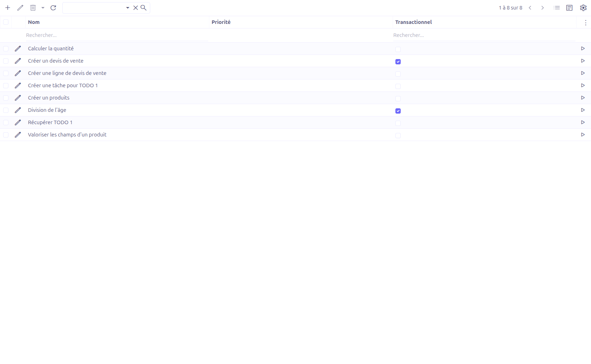Viewport: 591px width, 364px height.
Task: Open the kebab menu on the column header
Action: point(586,22)
